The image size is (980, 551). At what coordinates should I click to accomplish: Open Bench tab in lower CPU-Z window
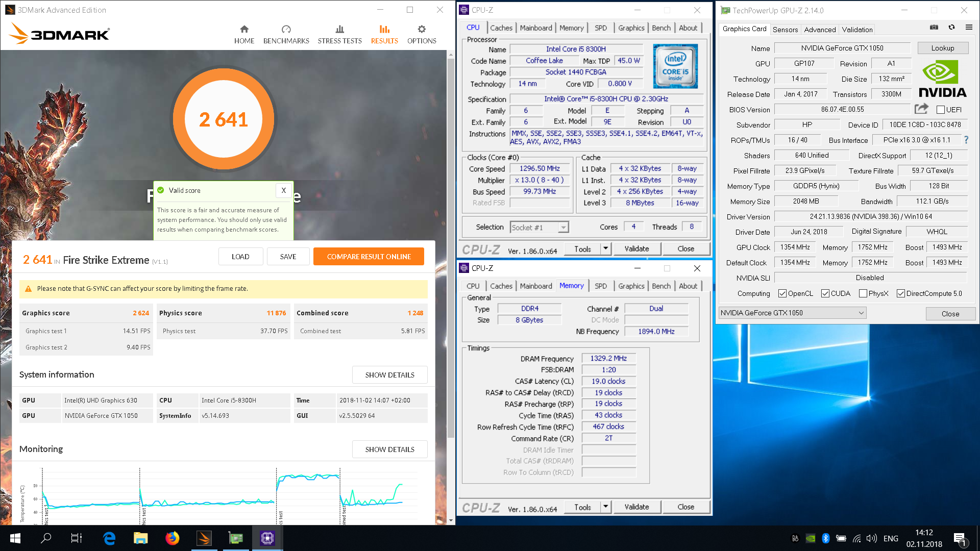tap(661, 286)
